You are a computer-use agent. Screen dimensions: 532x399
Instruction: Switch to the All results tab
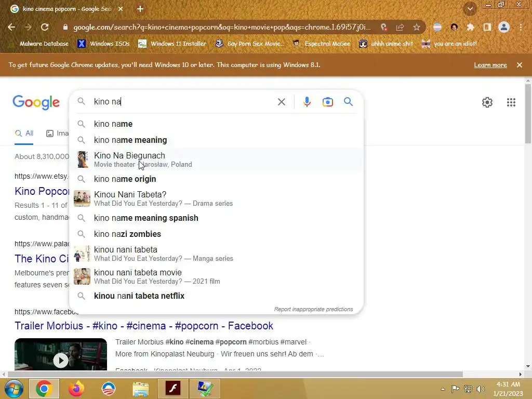pos(24,134)
